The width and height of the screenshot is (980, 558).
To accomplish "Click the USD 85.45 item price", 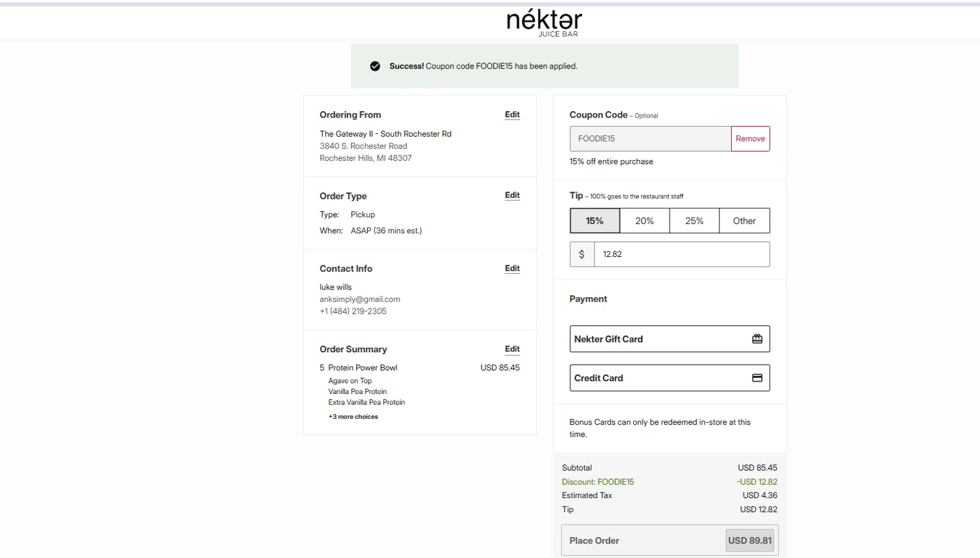I will point(500,368).
